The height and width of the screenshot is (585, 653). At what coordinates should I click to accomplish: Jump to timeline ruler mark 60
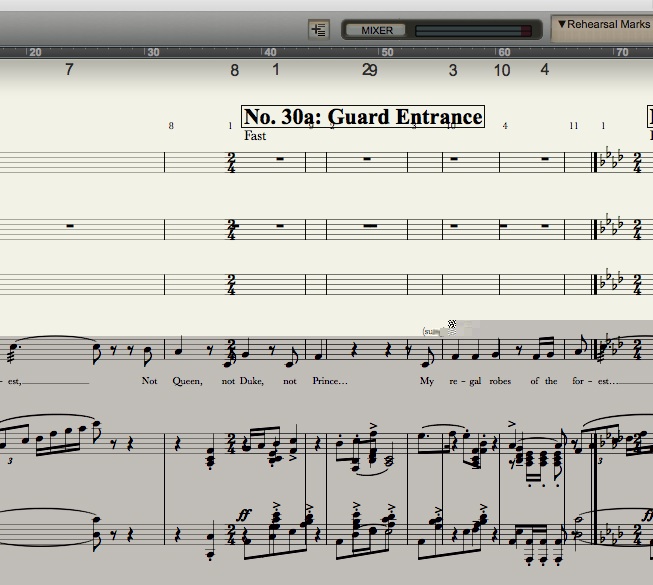click(x=504, y=52)
